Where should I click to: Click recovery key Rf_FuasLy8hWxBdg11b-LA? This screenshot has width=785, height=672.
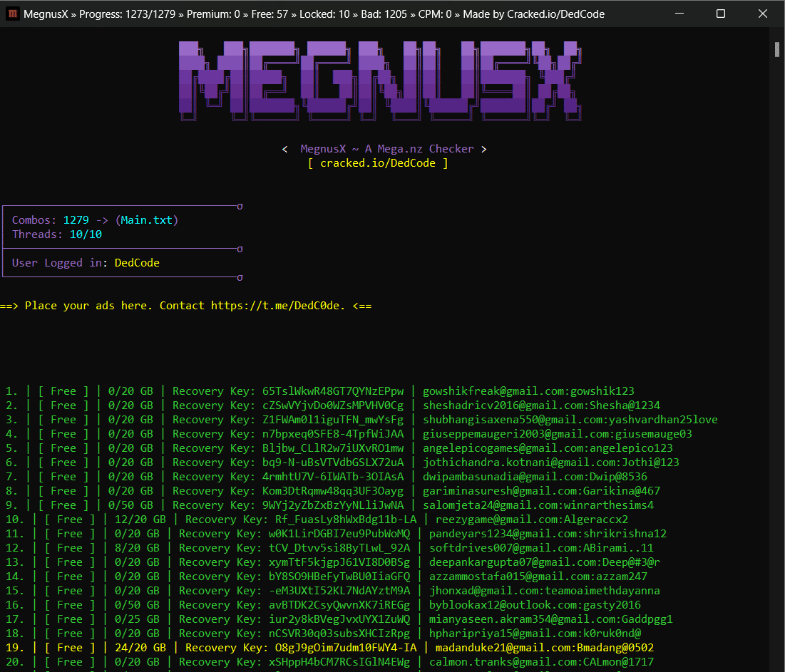346,519
